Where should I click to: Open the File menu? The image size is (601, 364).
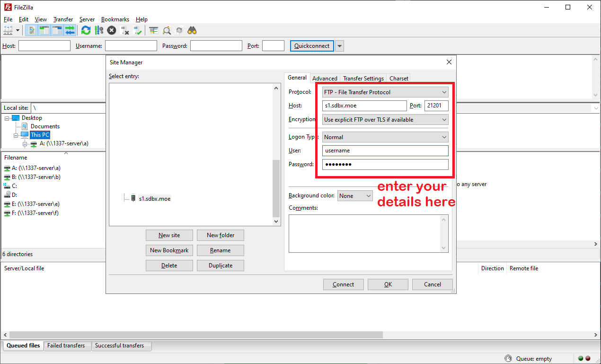pyautogui.click(x=8, y=19)
